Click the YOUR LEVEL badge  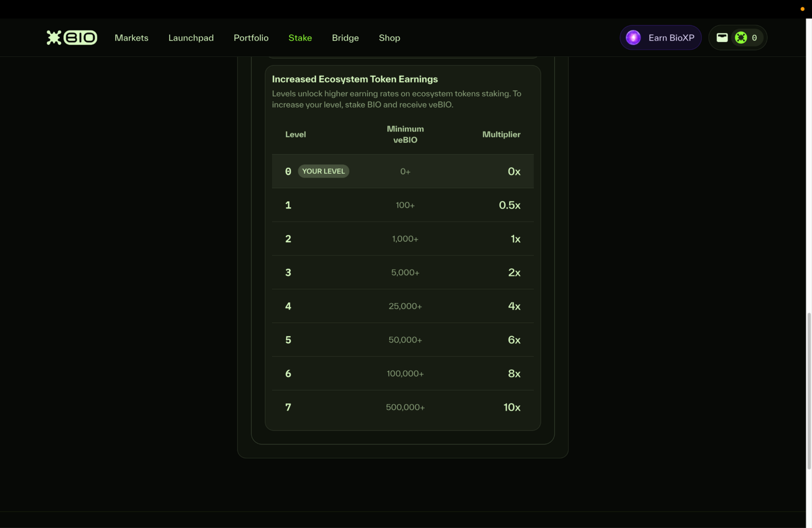[x=323, y=171]
